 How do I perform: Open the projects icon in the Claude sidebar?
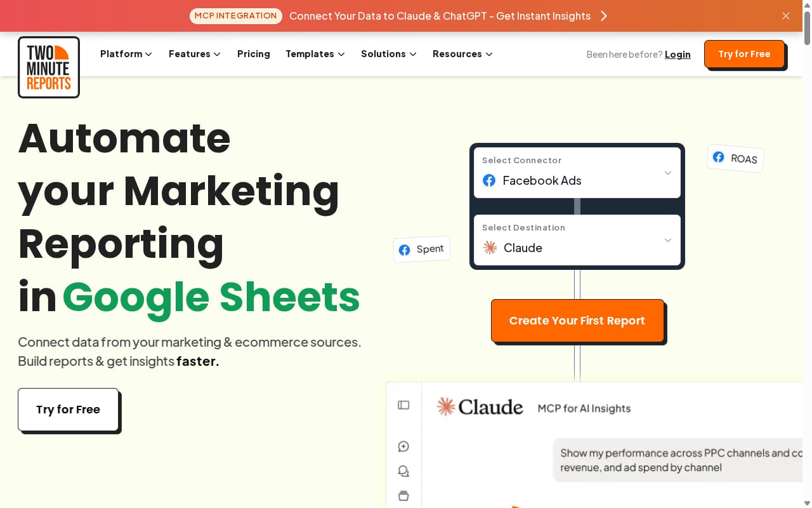pos(403,495)
